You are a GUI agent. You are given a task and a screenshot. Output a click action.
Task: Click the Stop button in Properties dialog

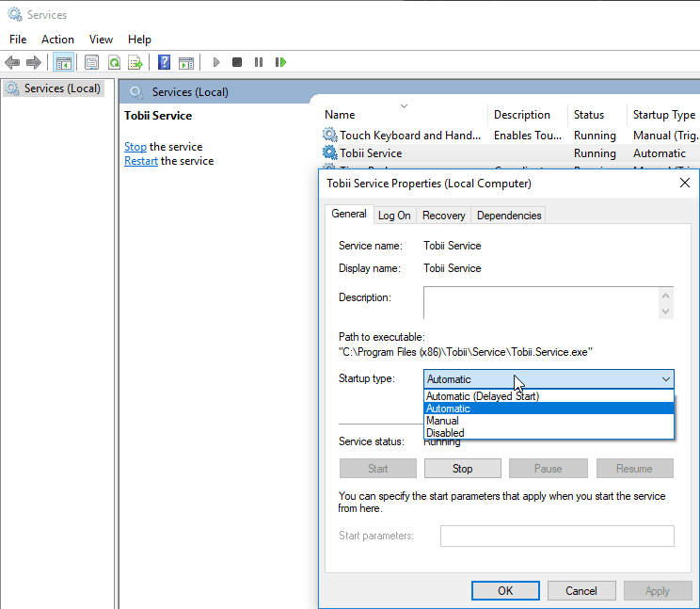click(x=463, y=469)
